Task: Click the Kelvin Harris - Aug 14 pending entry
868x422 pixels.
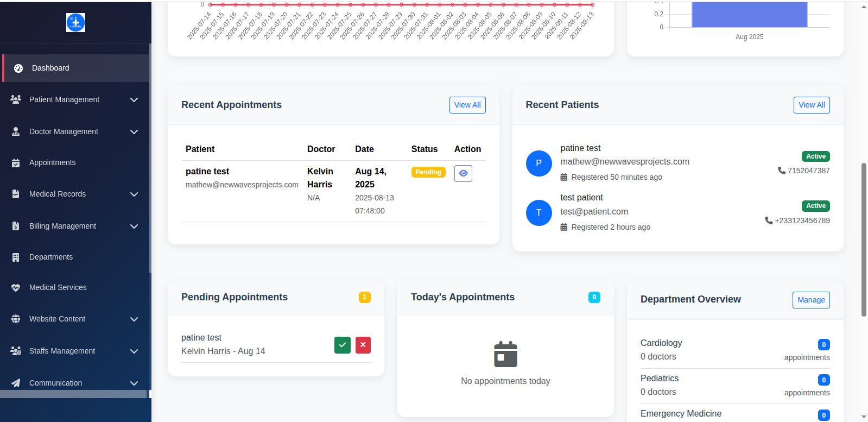Action: pos(223,351)
